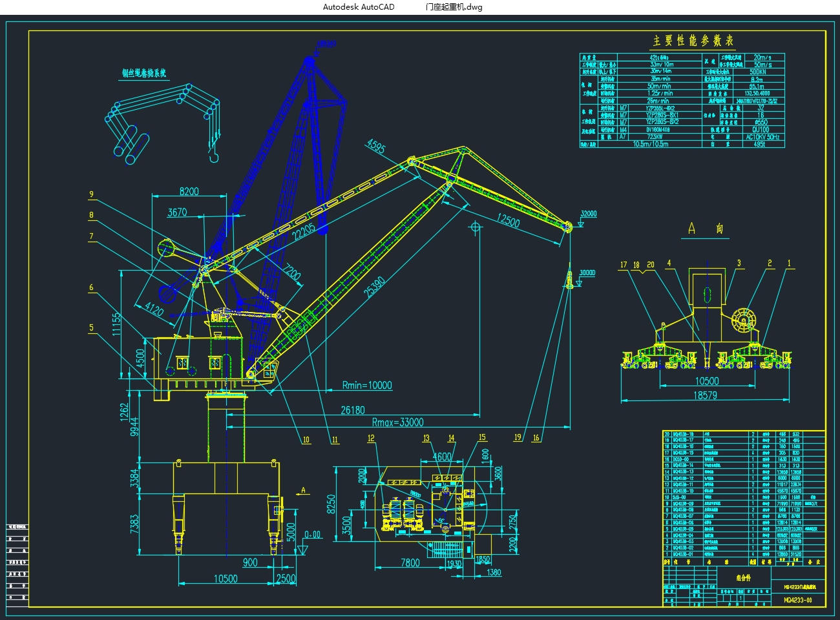Viewport: 840px width, 620px height.
Task: Select the 3384 dimension text
Action: click(134, 479)
